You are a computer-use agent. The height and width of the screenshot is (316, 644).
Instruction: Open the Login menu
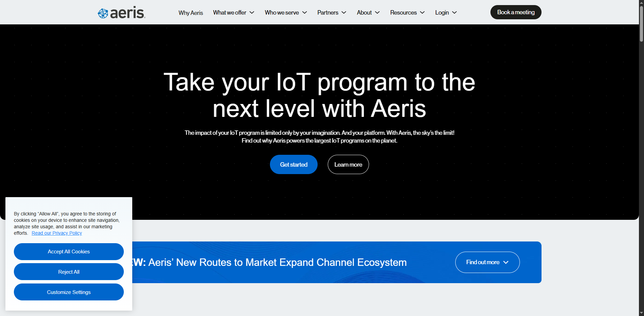click(442, 13)
